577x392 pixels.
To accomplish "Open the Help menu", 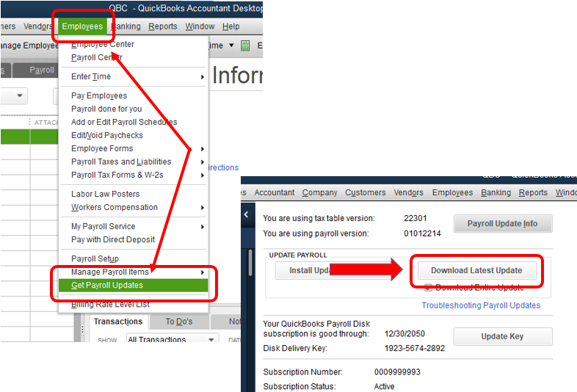I will tap(231, 26).
